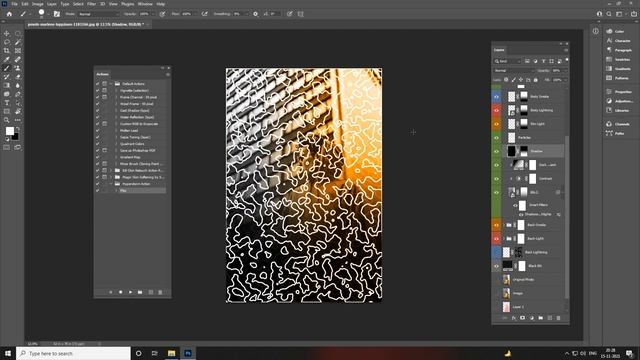The width and height of the screenshot is (640, 360).
Task: Hide the Rim Light layer
Action: point(496,124)
